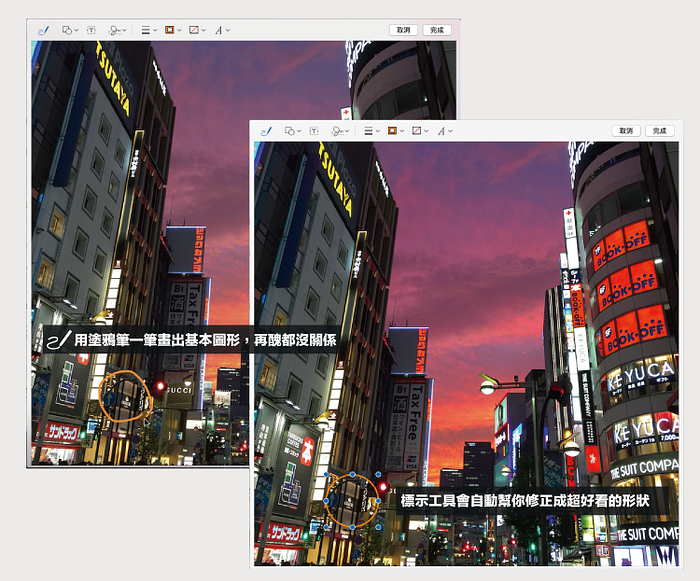Open the Border Color picker in the back window
The height and width of the screenshot is (581, 700).
[170, 30]
